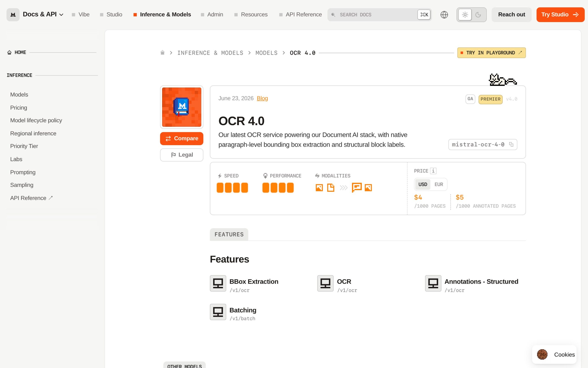Click the v4.0 version label
Viewport: 588px width, 368px height.
(x=512, y=99)
